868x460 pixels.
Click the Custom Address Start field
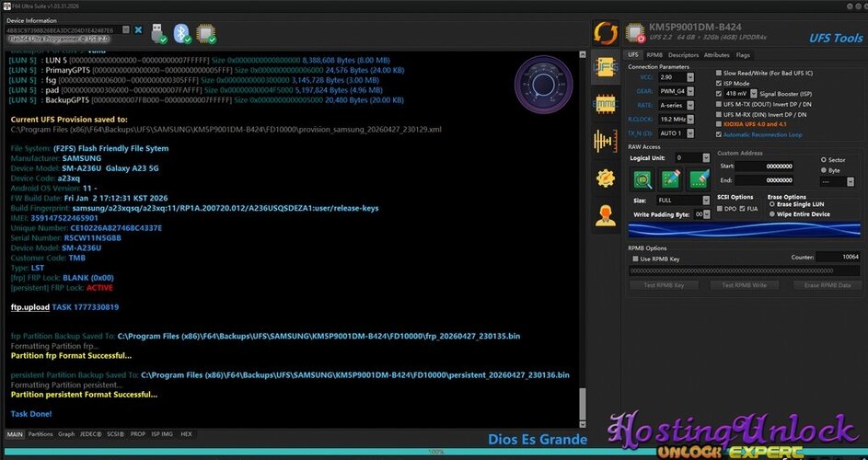tap(765, 167)
